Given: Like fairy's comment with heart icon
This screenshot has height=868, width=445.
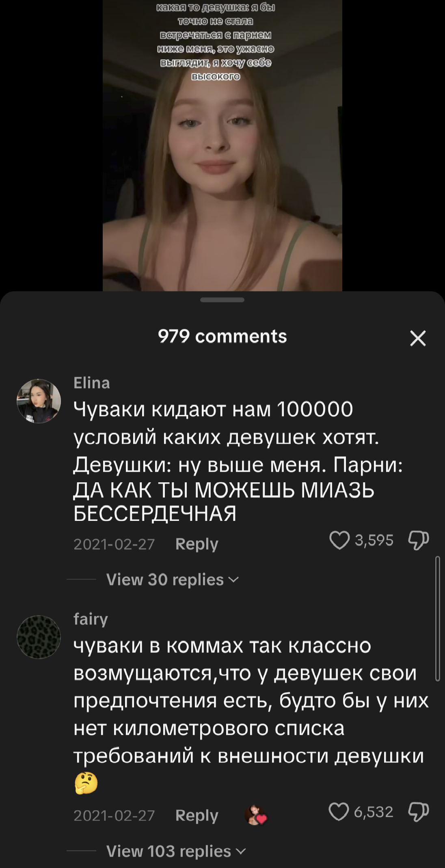Looking at the screenshot, I should (x=339, y=812).
